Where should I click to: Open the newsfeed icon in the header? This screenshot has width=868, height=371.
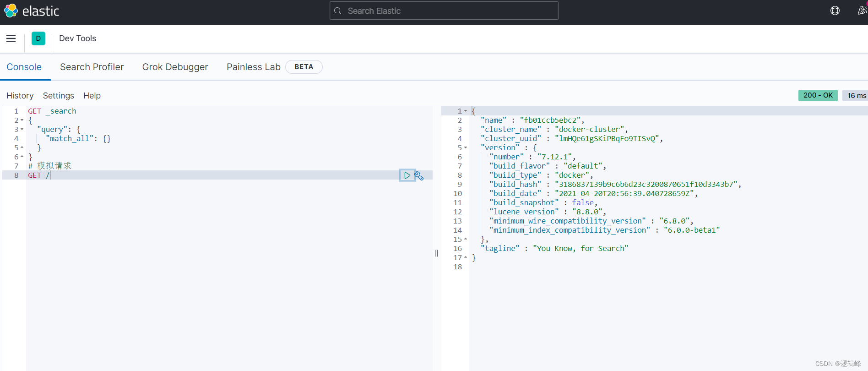862,11
